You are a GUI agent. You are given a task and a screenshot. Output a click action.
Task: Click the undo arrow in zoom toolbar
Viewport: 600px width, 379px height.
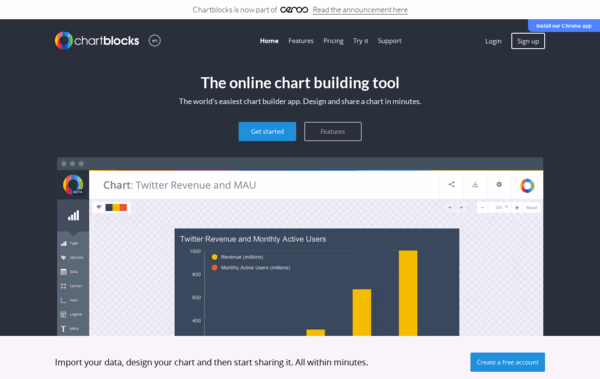pyautogui.click(x=450, y=207)
